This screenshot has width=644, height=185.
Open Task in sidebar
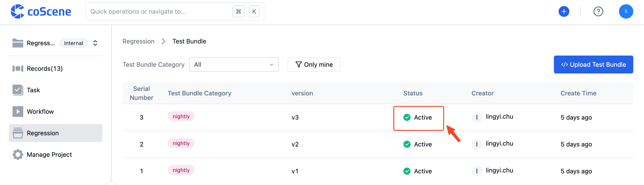(55, 90)
